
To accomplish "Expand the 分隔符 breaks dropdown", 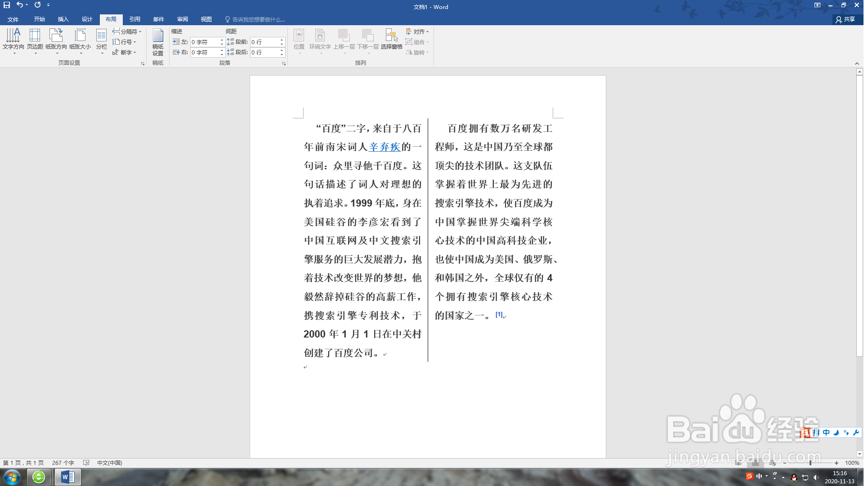I will 127,31.
